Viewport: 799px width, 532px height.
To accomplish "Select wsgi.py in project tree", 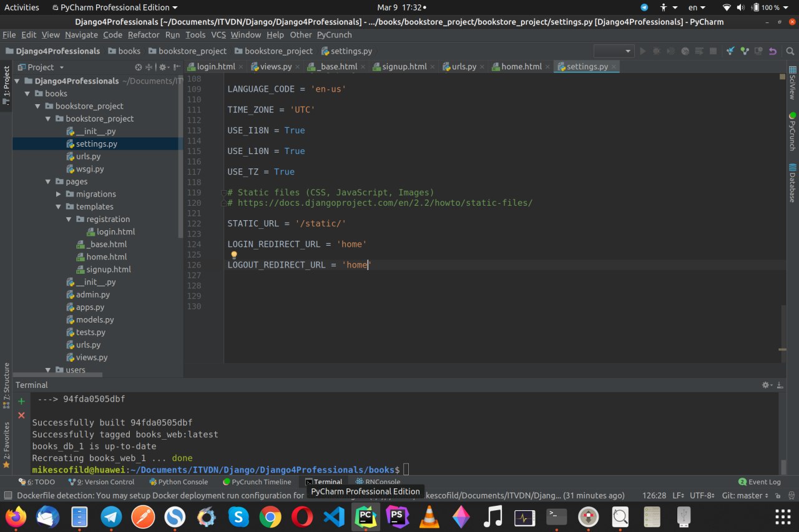I will pos(90,169).
